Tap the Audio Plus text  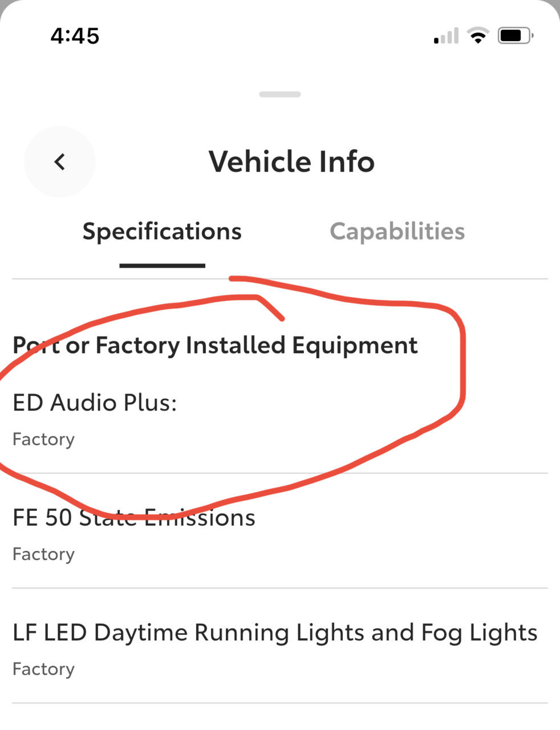coord(113,403)
